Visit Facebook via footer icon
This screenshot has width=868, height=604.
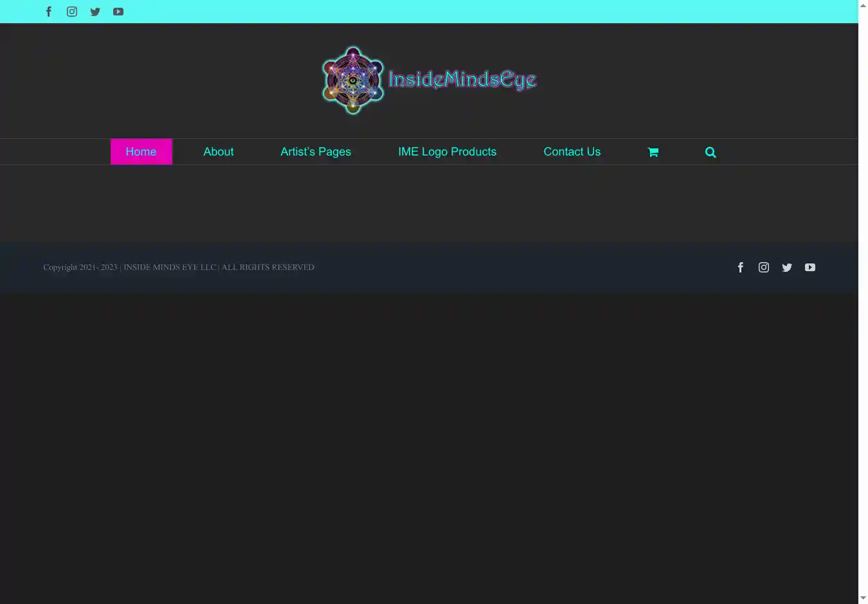[x=741, y=267]
